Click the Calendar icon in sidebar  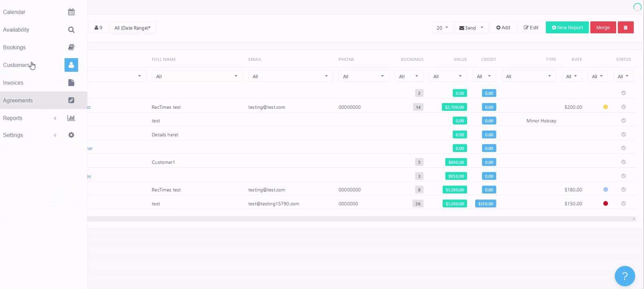(71, 12)
